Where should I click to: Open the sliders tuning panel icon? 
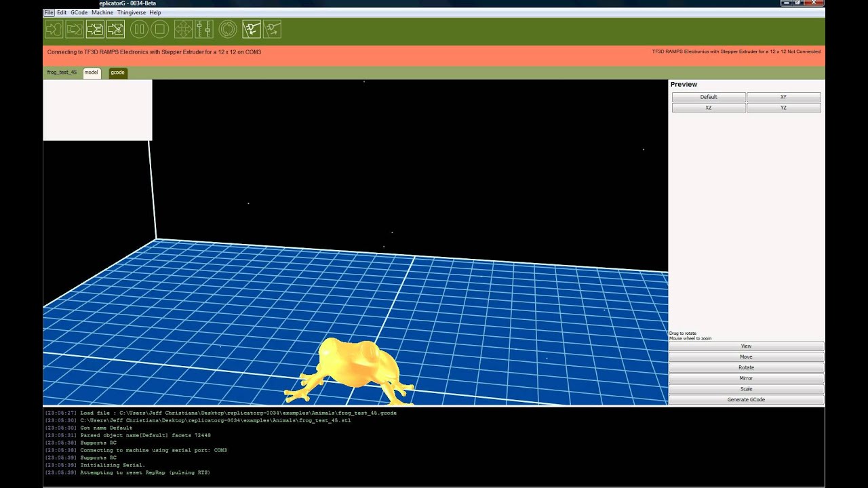tap(204, 29)
